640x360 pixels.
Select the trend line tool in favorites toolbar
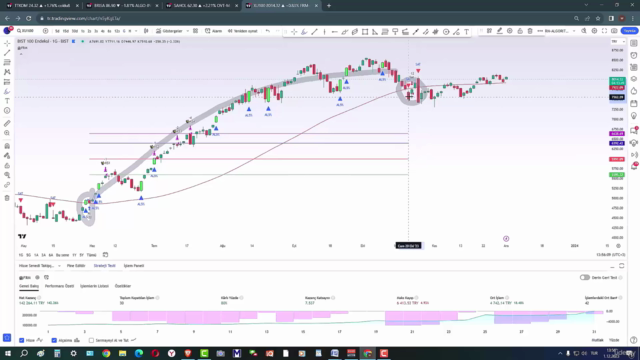(x=314, y=32)
